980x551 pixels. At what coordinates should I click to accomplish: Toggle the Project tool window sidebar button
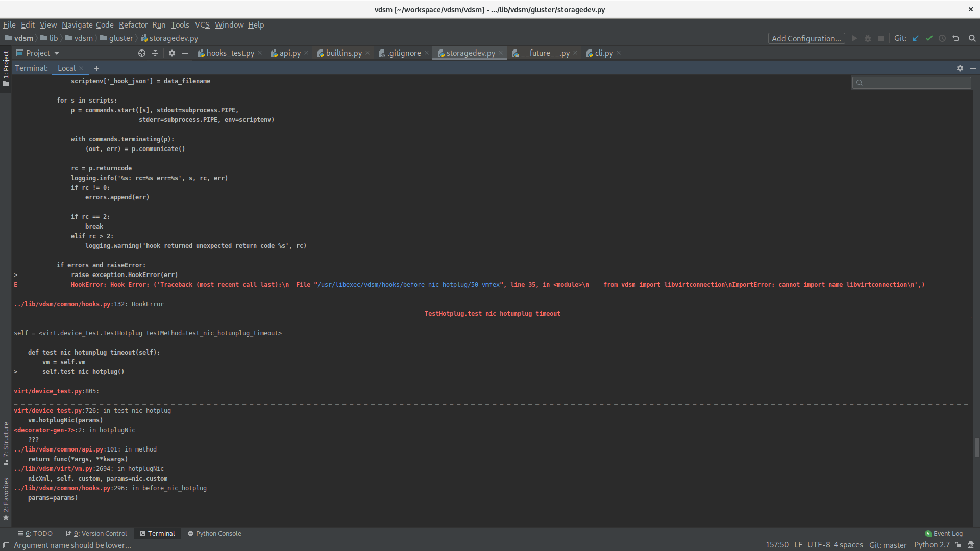(6, 66)
